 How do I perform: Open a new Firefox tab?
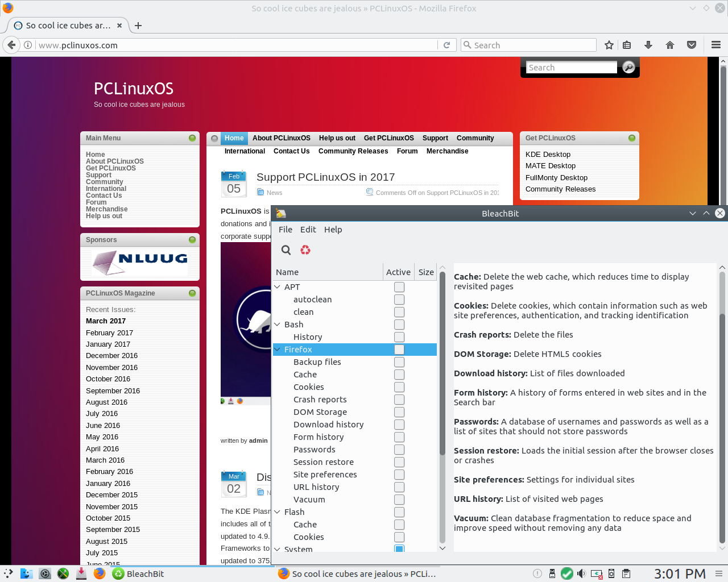point(138,26)
